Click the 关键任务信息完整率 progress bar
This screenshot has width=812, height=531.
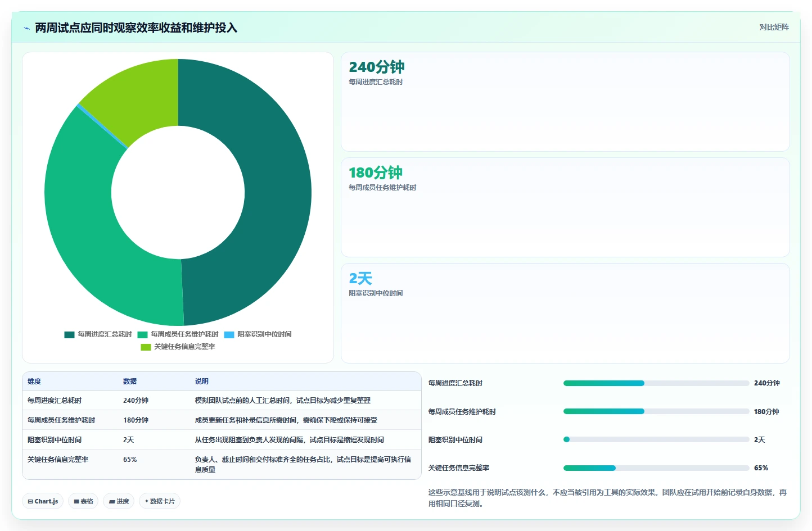(x=656, y=468)
